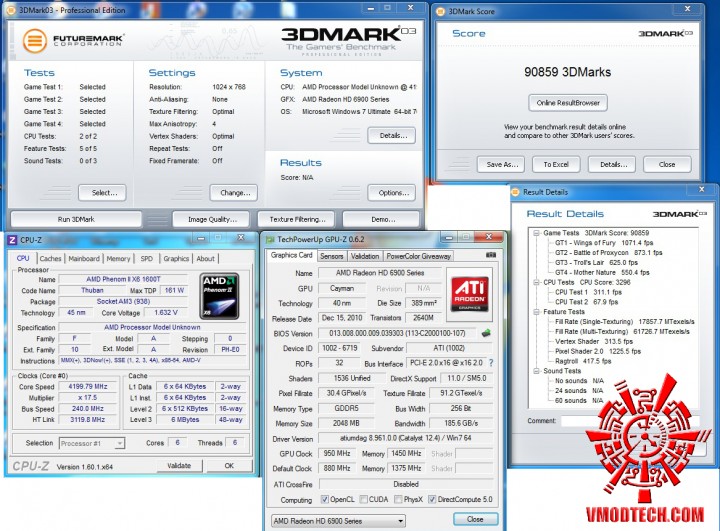
Task: Click Details... in the Score window
Action: [612, 164]
